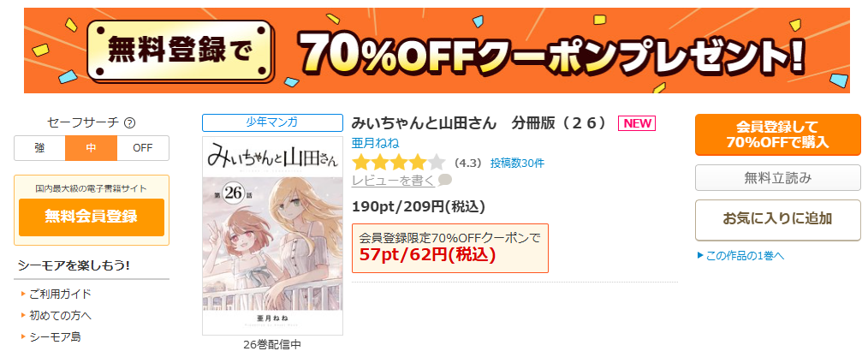Click the star rating icons
Screen dimensions: 868x351
[x=399, y=163]
